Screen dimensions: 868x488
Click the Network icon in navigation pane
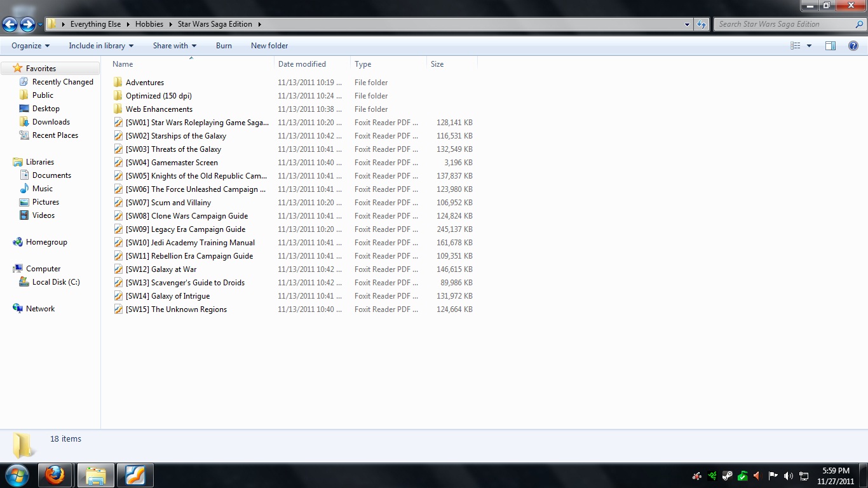tap(18, 309)
